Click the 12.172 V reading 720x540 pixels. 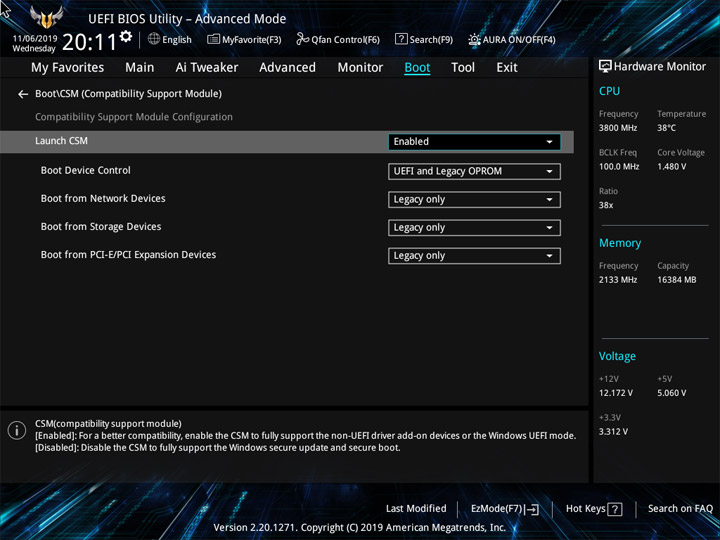click(616, 393)
